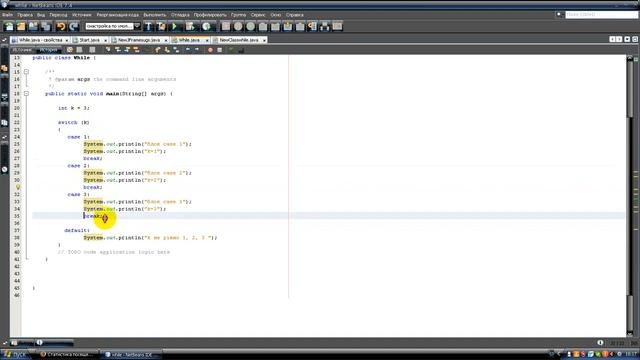Open the Реорганизация кода menu
This screenshot has height=360, width=640.
[118, 15]
